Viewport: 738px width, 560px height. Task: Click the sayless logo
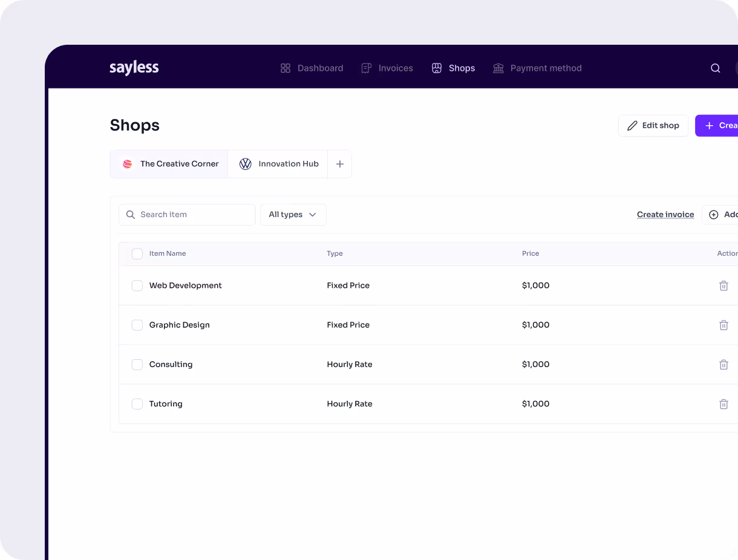(x=134, y=68)
